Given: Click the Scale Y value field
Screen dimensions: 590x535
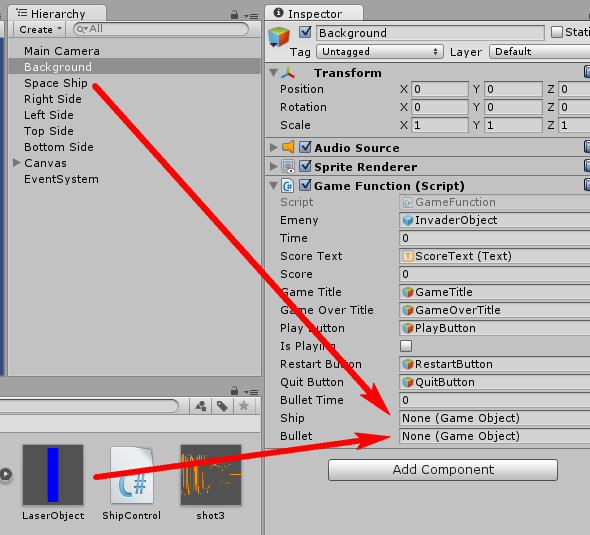Looking at the screenshot, I should (513, 125).
